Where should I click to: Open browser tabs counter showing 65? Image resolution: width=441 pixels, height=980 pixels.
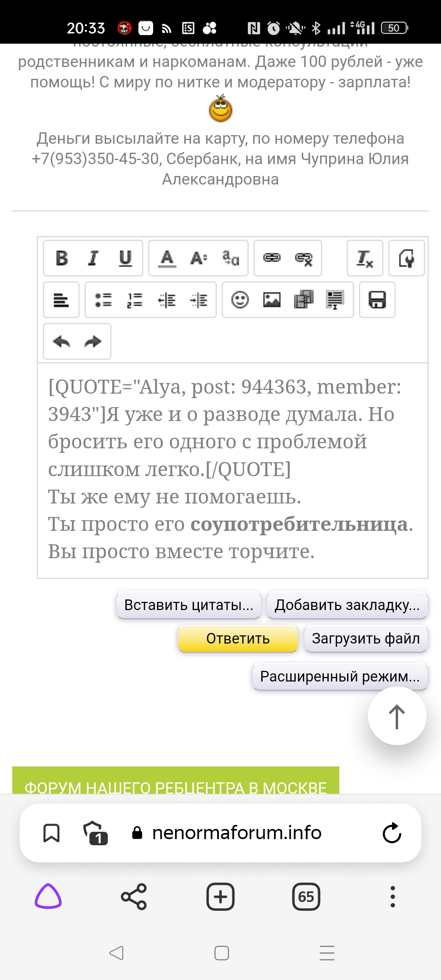click(306, 897)
